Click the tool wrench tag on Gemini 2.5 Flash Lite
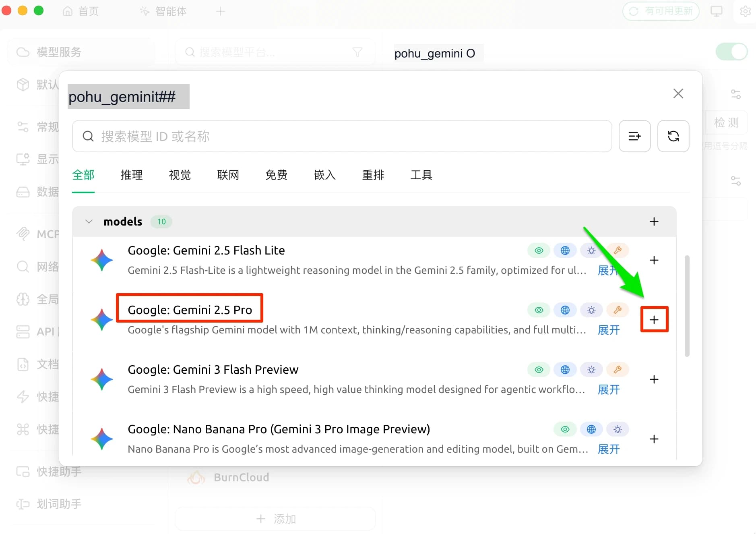The width and height of the screenshot is (756, 534). point(618,250)
